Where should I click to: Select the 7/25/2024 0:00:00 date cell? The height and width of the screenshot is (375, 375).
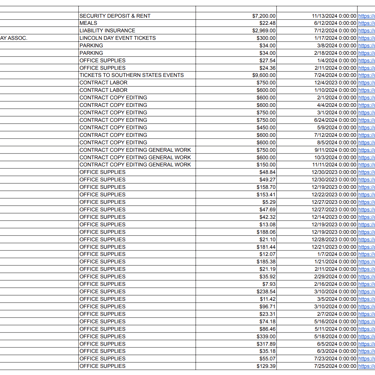317,366
